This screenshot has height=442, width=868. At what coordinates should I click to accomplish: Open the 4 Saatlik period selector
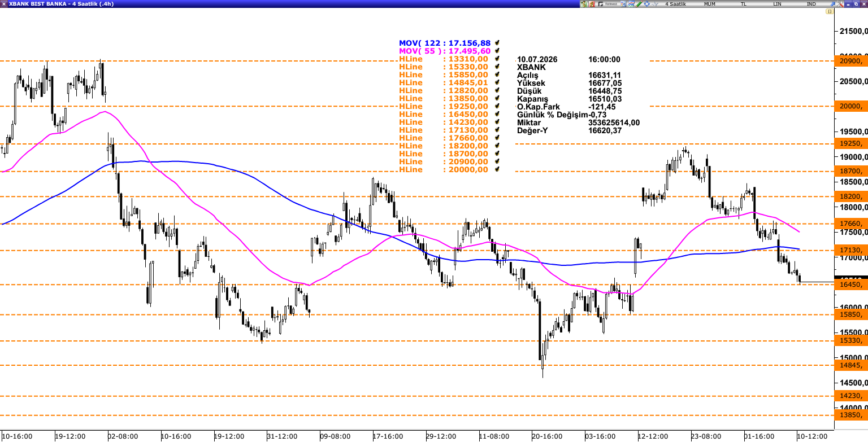coord(676,4)
